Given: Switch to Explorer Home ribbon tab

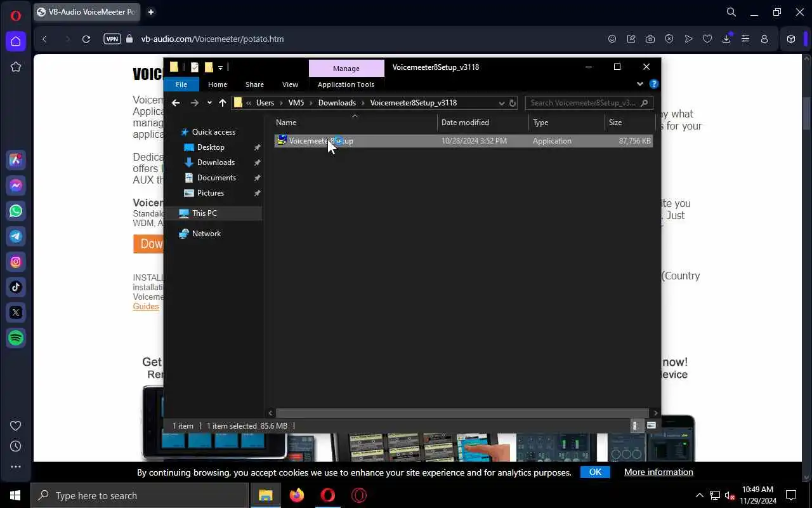Looking at the screenshot, I should [x=218, y=84].
